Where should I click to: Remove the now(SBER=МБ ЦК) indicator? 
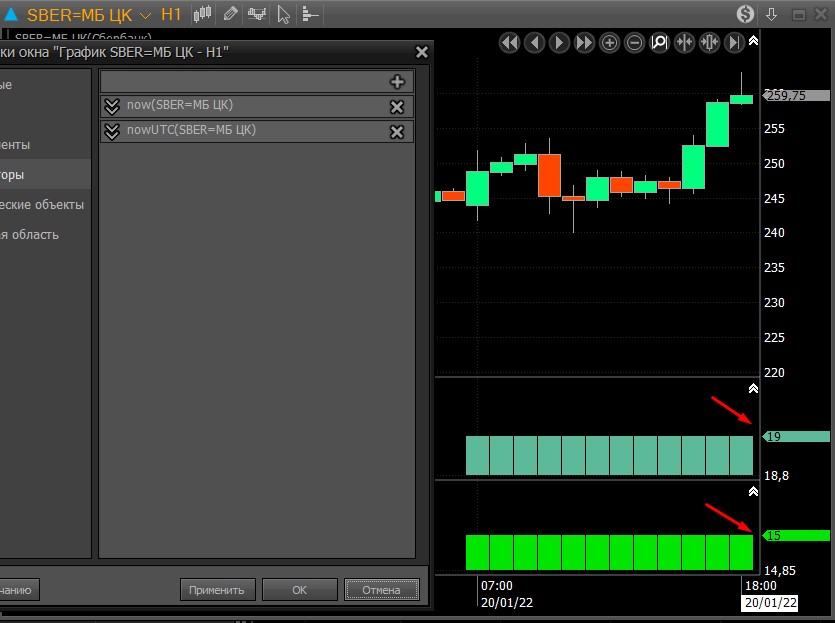coord(397,107)
